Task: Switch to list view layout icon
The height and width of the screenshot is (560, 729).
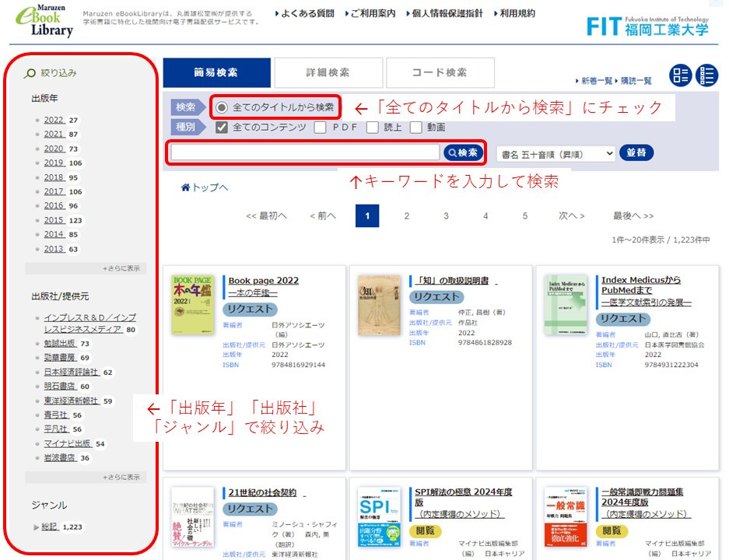Action: point(706,75)
